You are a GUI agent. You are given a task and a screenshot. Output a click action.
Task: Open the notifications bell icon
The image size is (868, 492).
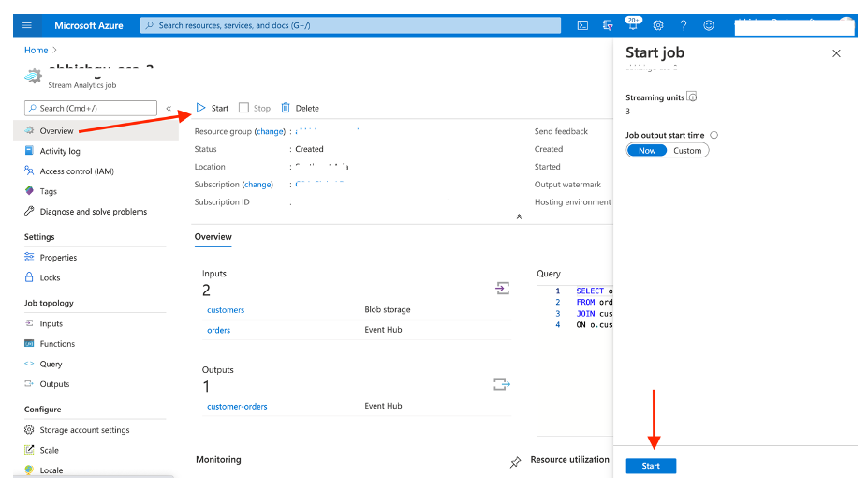[633, 24]
